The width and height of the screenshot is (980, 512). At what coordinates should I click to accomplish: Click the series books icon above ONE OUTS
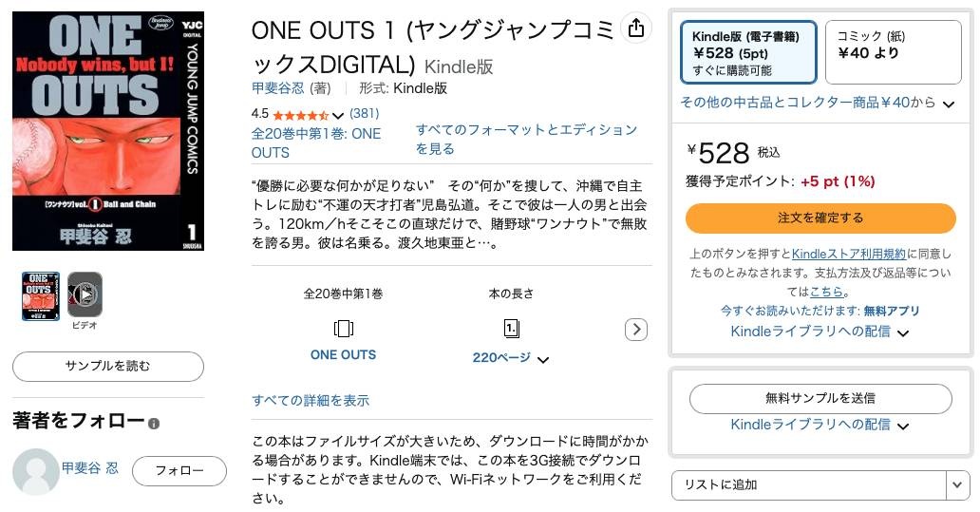pyautogui.click(x=344, y=329)
